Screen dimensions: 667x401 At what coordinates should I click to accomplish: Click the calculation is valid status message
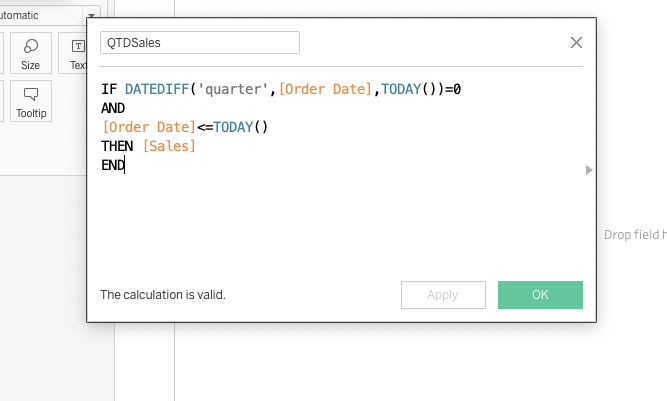tap(163, 295)
